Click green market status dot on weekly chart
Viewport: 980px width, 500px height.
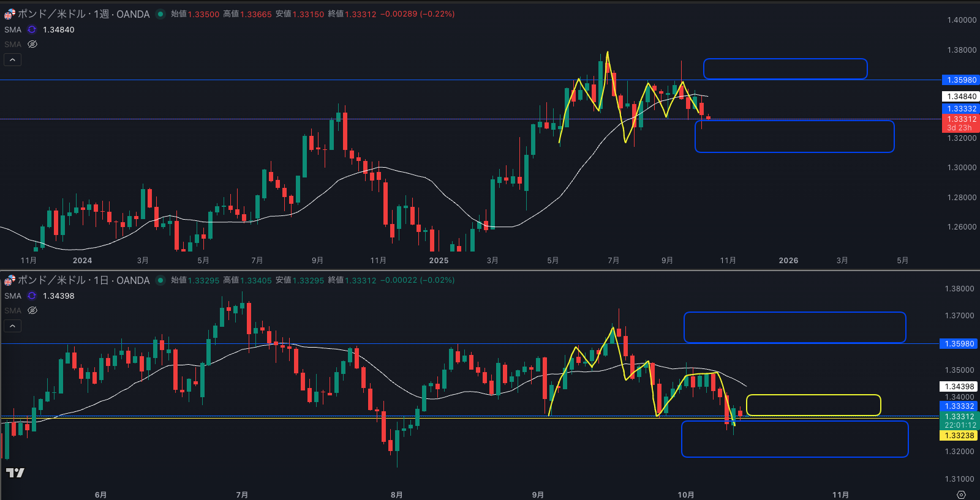pyautogui.click(x=160, y=14)
